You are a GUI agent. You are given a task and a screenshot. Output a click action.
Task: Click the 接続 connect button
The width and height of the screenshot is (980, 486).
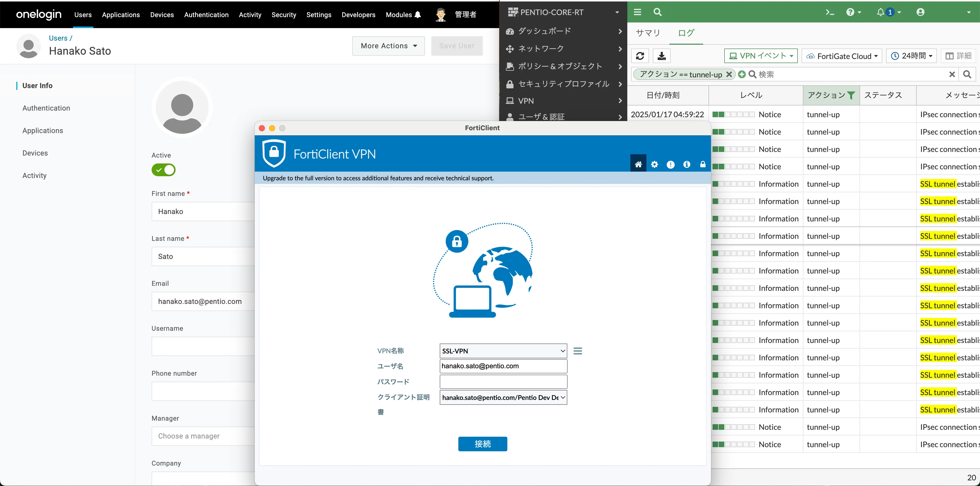click(x=482, y=444)
